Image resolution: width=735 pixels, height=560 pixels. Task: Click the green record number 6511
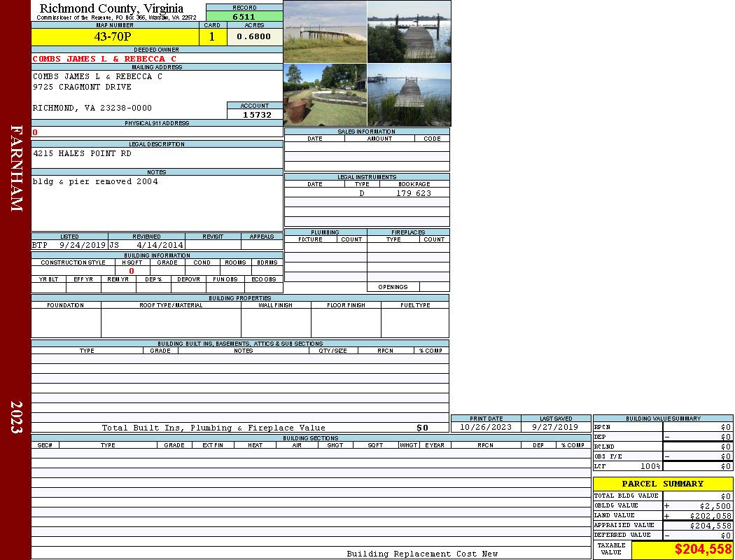coord(244,17)
